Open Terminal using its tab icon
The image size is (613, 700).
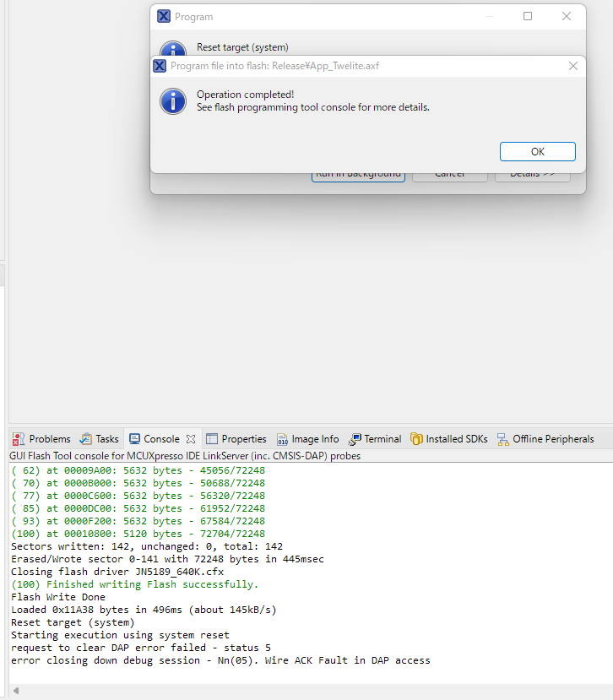pos(355,439)
